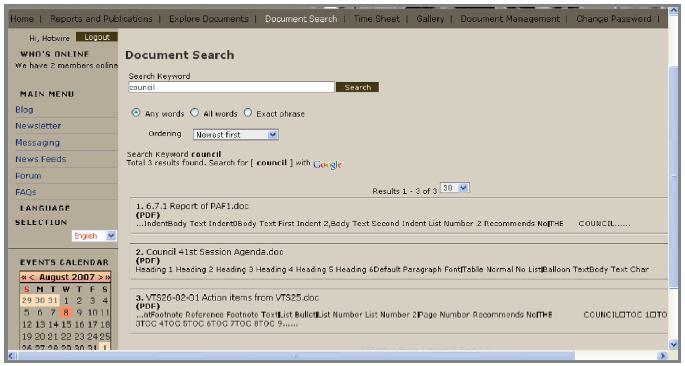685x366 pixels.
Task: Open Messaging in the main menu
Action: click(38, 143)
